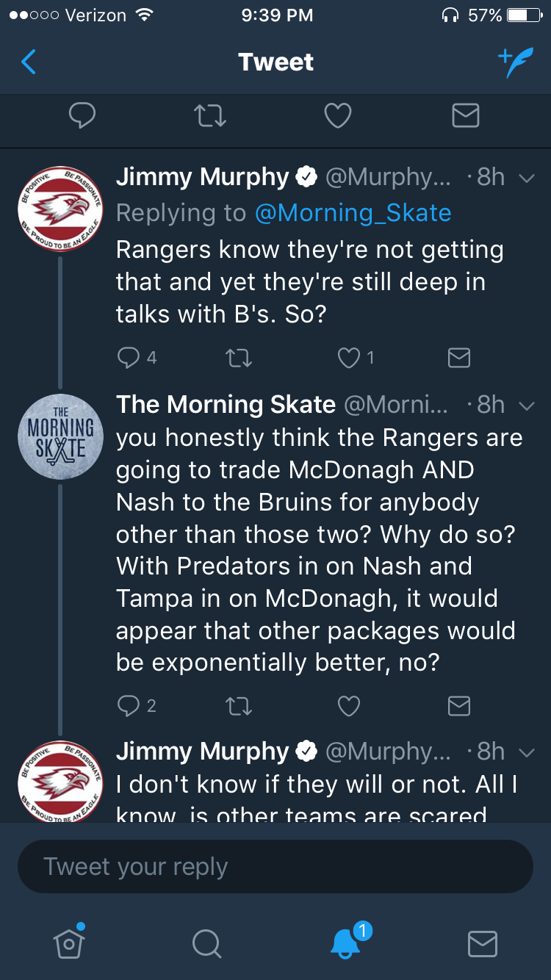551x980 pixels.
Task: Reply to Jimmy Murphy's tweet with 4 replies
Action: coord(129,358)
